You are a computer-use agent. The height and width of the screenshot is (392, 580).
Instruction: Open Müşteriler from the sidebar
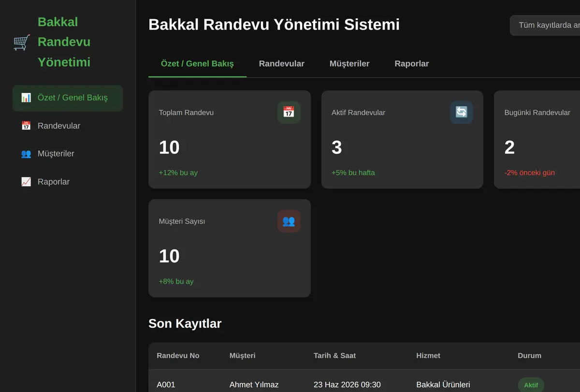point(68,154)
